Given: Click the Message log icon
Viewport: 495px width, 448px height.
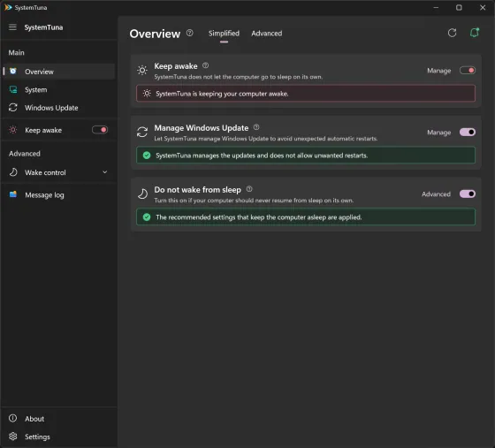Looking at the screenshot, I should click(x=13, y=194).
